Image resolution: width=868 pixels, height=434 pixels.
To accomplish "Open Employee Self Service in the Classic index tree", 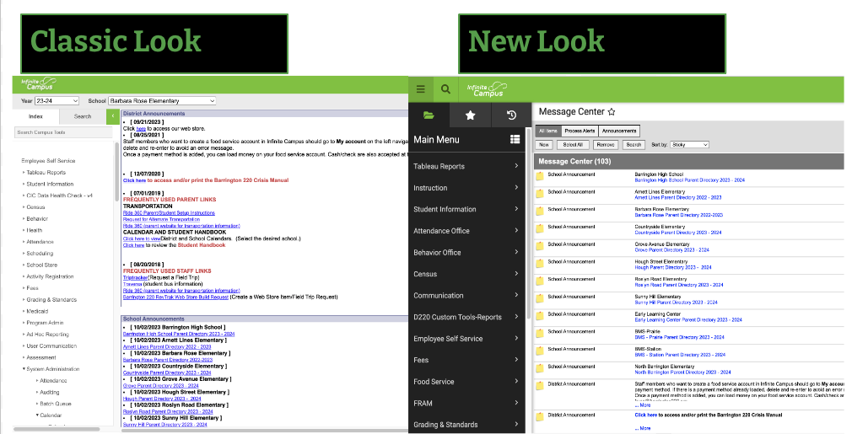I will click(x=48, y=161).
